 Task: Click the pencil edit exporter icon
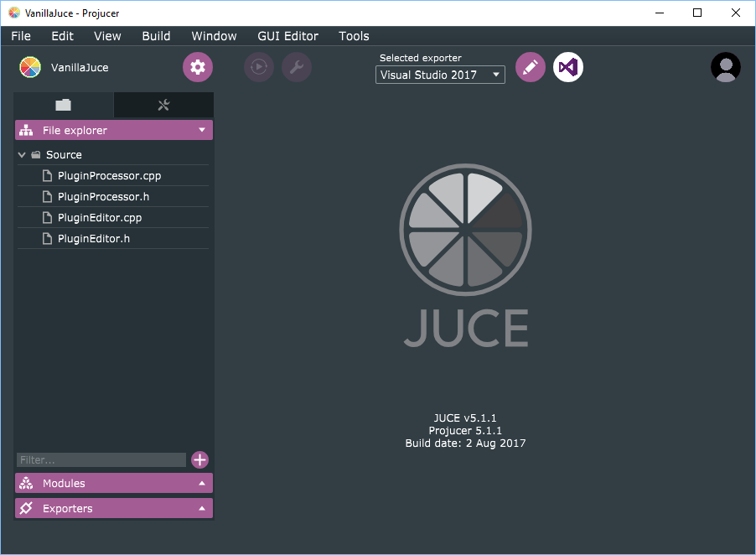click(530, 67)
